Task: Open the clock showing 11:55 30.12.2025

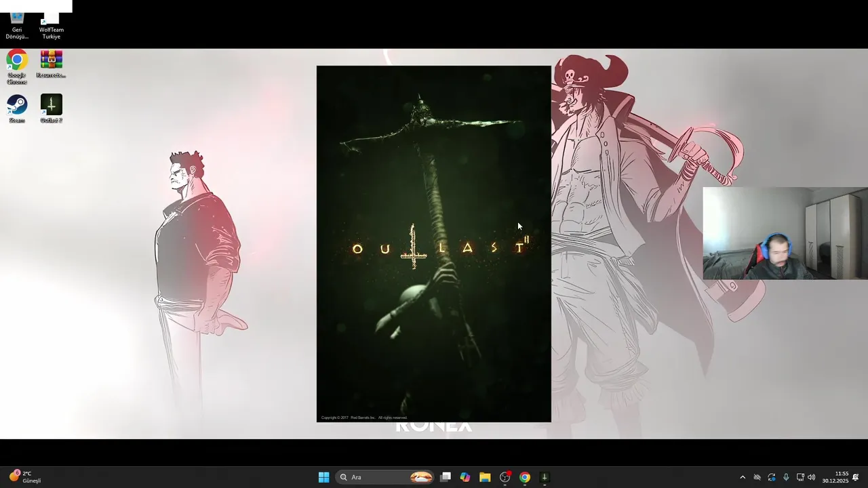Action: point(835,477)
